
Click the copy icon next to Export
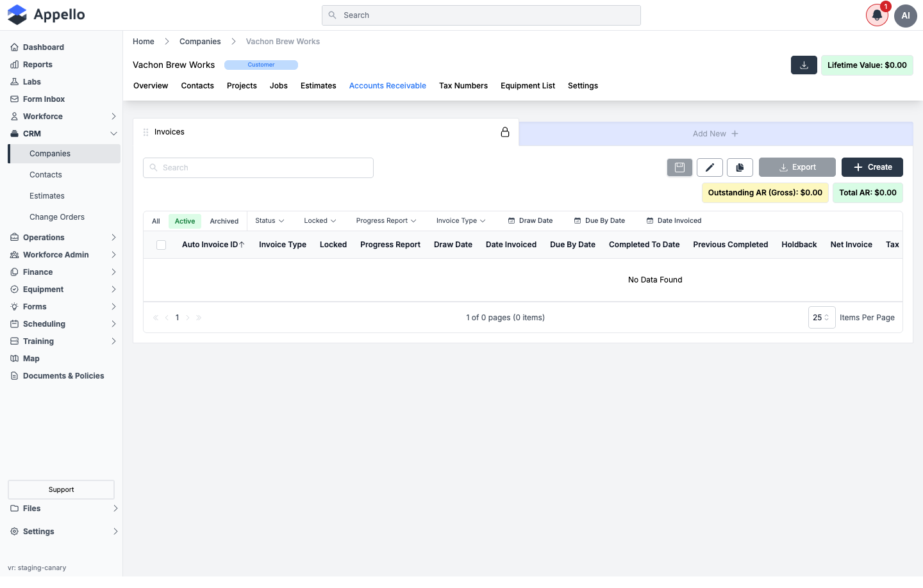point(740,167)
